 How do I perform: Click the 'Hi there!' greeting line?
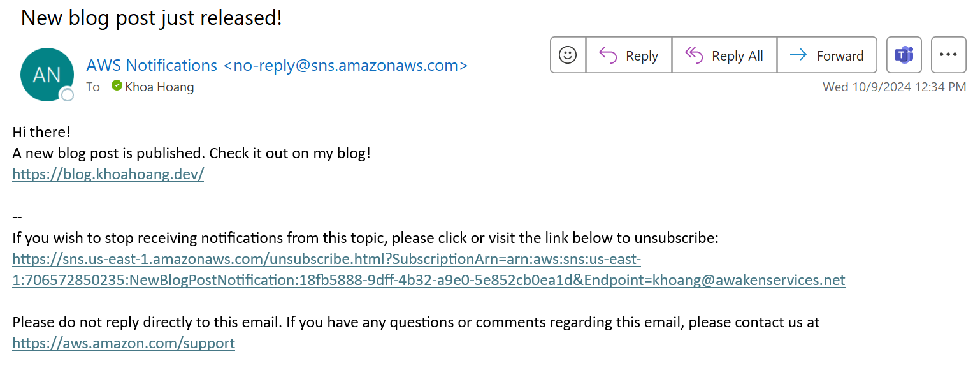(41, 133)
